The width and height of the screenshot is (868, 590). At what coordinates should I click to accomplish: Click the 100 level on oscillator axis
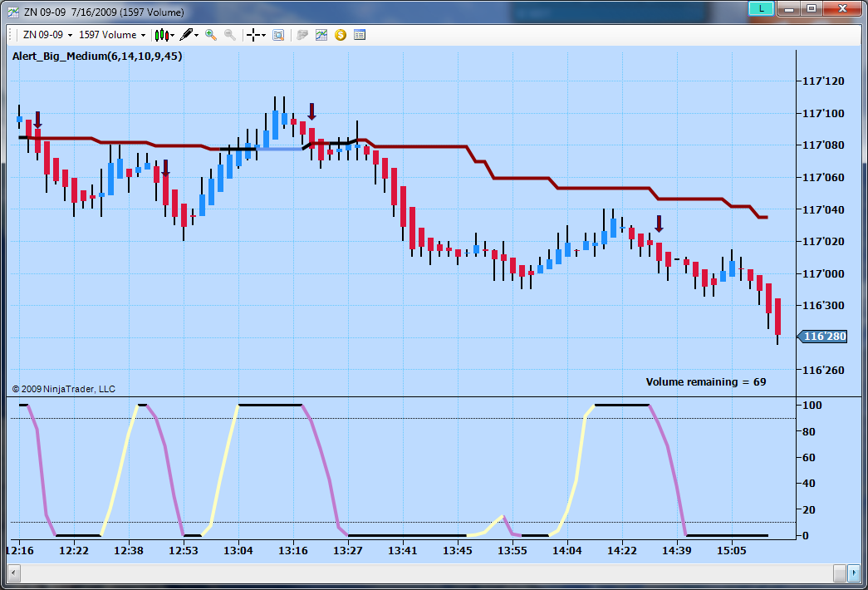pyautogui.click(x=812, y=405)
